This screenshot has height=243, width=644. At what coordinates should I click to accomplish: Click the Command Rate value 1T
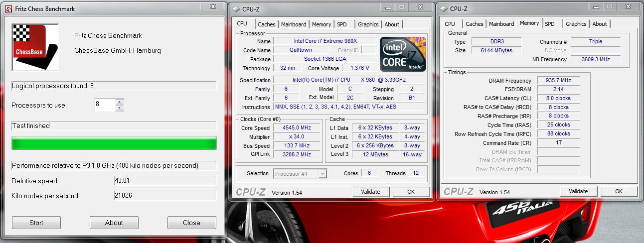tap(558, 143)
